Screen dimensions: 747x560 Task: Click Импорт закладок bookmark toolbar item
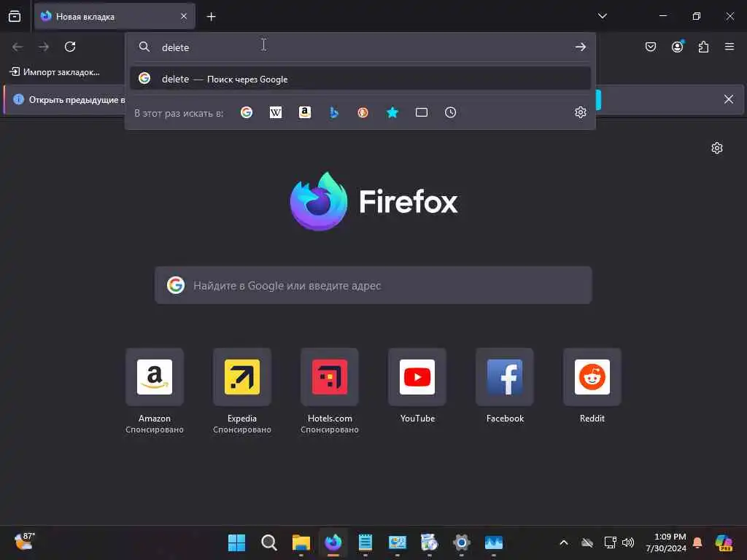coord(55,72)
